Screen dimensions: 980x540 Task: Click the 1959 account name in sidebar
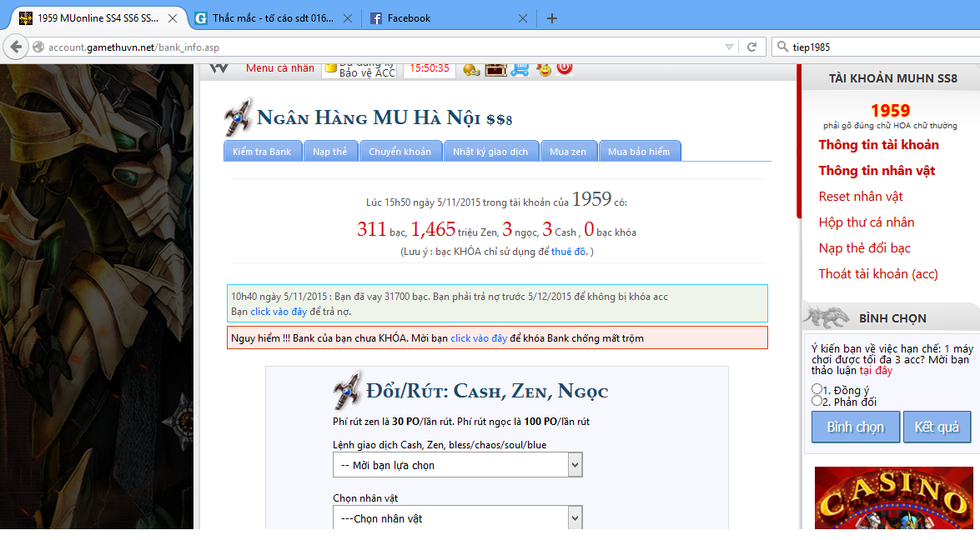[890, 111]
